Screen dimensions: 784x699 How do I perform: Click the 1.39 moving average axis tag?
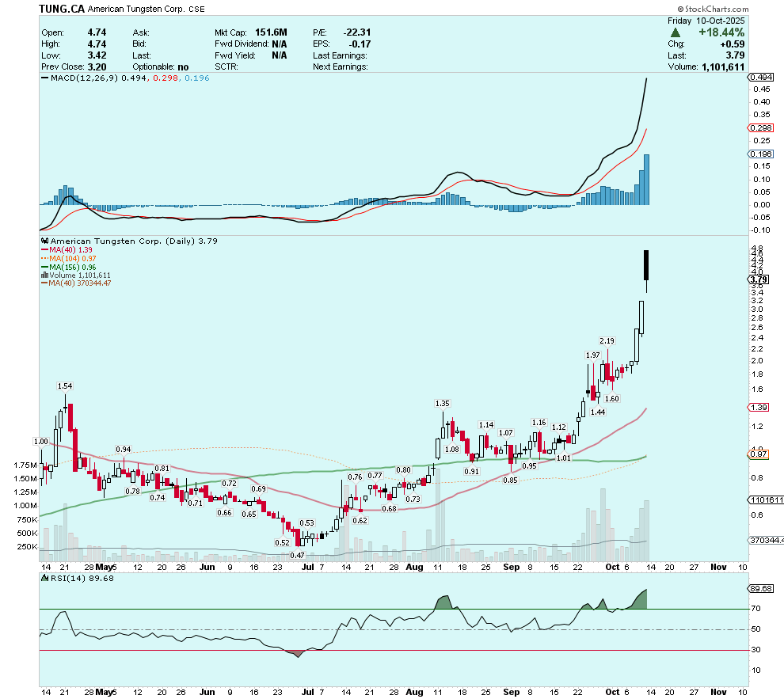pos(759,407)
